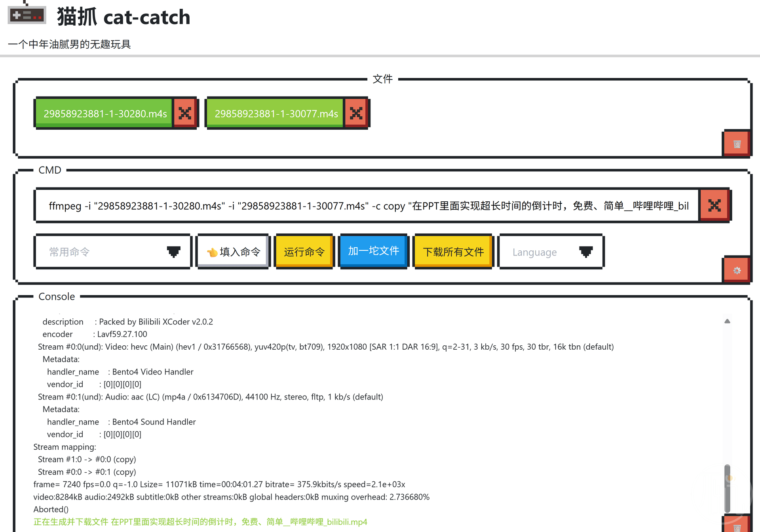Click the 'Stream #0:0 -> #0:1 (copy)' line
Image resolution: width=760 pixels, height=532 pixels.
[87, 472]
